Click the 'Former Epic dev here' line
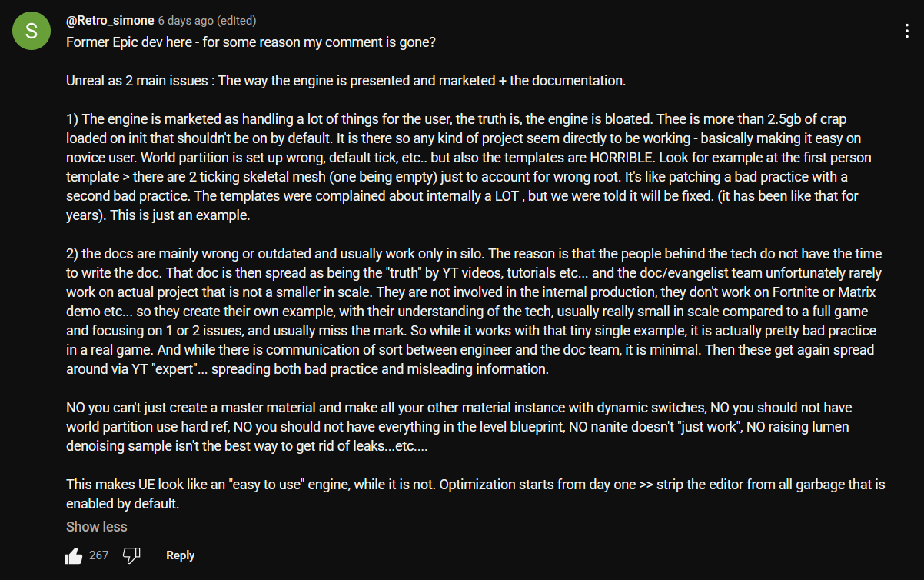This screenshot has width=924, height=580. tap(251, 42)
